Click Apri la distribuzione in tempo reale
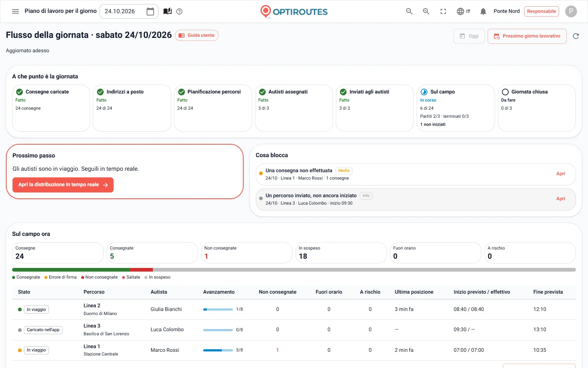This screenshot has width=588, height=368. click(63, 185)
